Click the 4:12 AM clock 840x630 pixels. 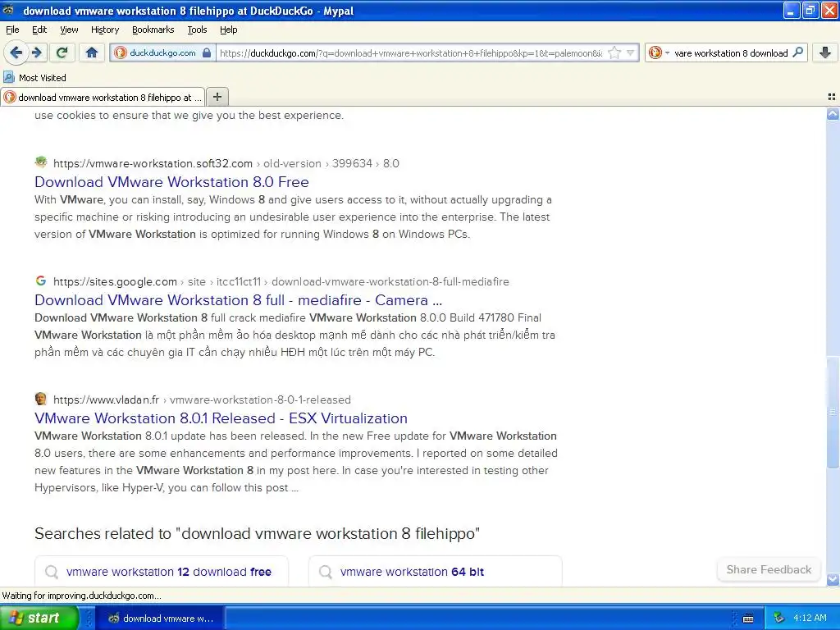(x=810, y=618)
